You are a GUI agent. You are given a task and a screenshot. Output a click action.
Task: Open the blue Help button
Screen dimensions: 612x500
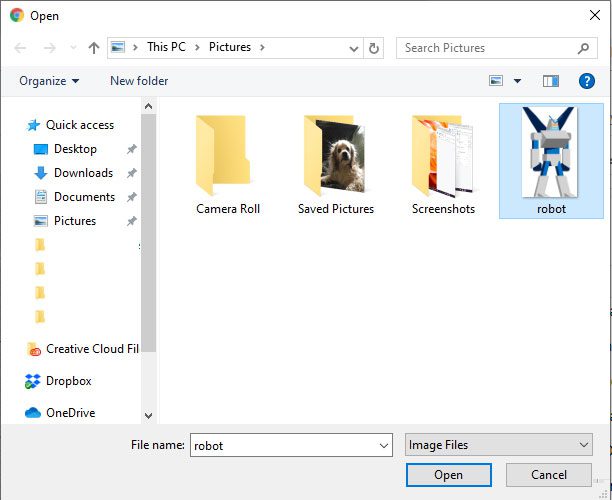587,81
